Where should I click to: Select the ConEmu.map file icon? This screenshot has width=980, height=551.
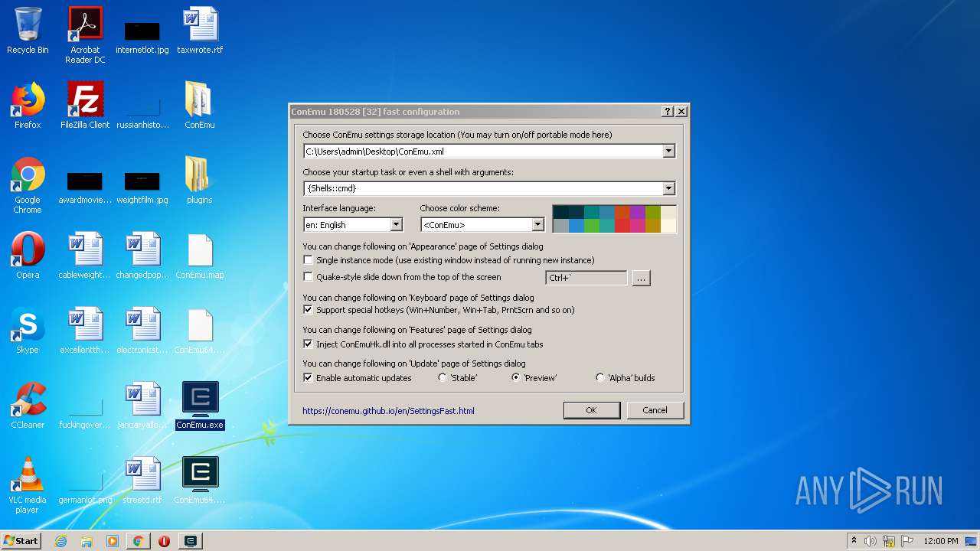click(x=200, y=256)
